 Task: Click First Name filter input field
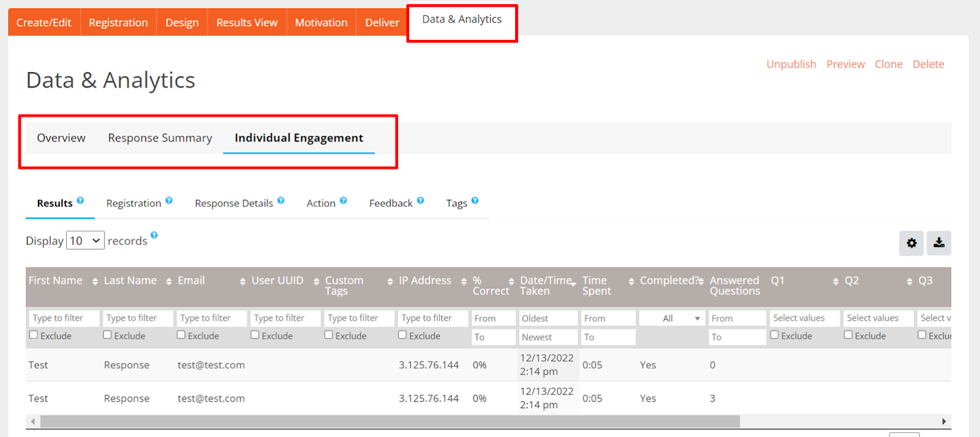pyautogui.click(x=64, y=318)
